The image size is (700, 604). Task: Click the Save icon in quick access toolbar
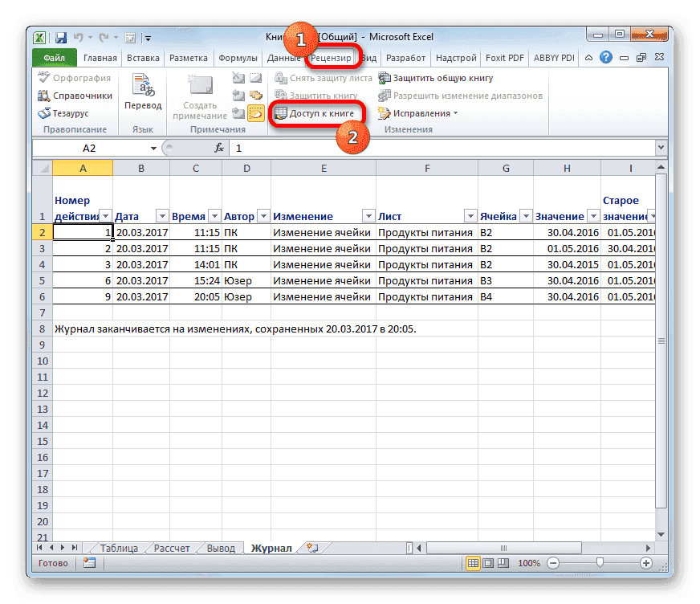60,37
